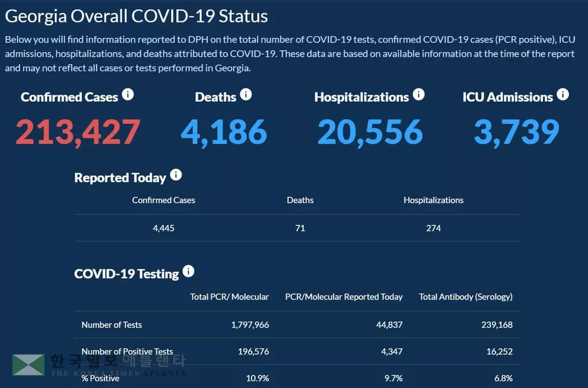Select the 71 deaths reported today value
Image resolution: width=588 pixels, height=388 pixels.
click(x=300, y=228)
